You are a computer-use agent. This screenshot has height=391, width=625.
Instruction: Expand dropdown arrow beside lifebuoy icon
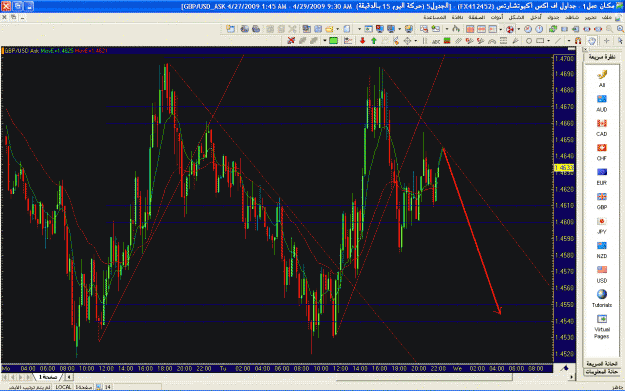pos(519,29)
